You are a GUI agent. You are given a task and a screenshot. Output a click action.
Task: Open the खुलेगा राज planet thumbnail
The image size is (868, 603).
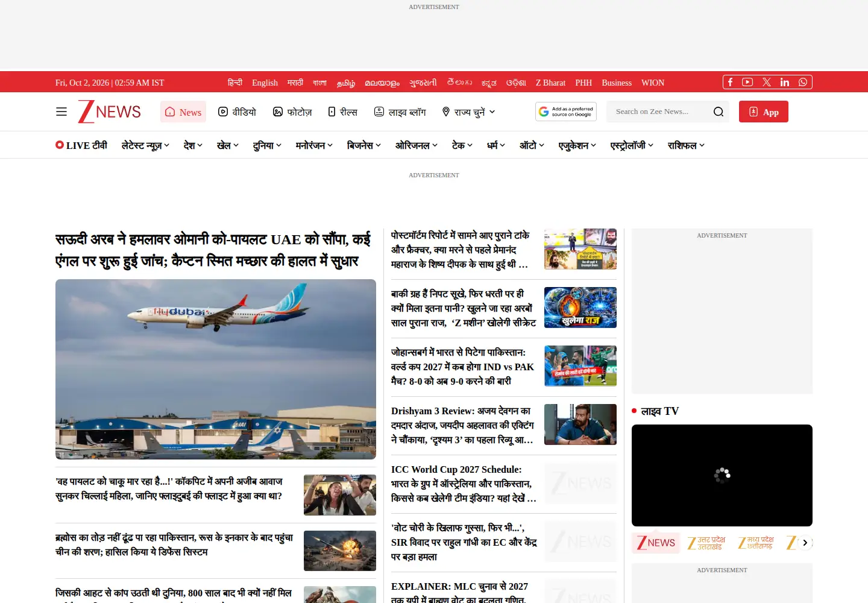[580, 308]
